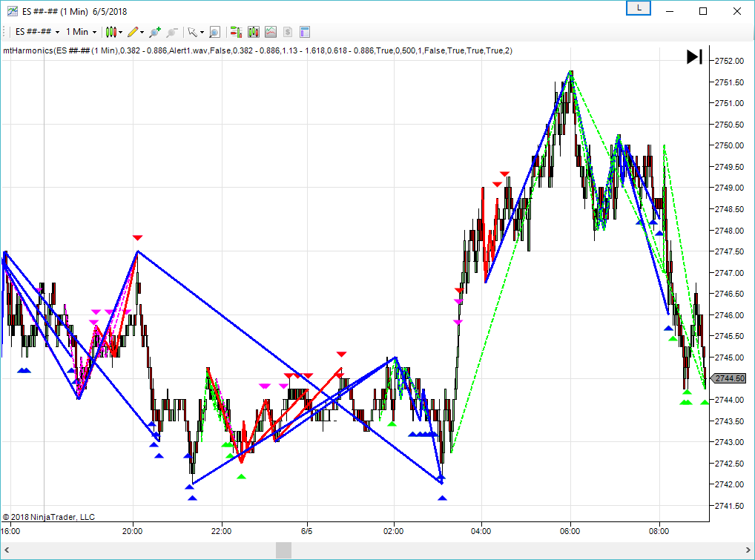755x560 pixels.
Task: Click the zoom in magnifier icon
Action: pyautogui.click(x=154, y=32)
